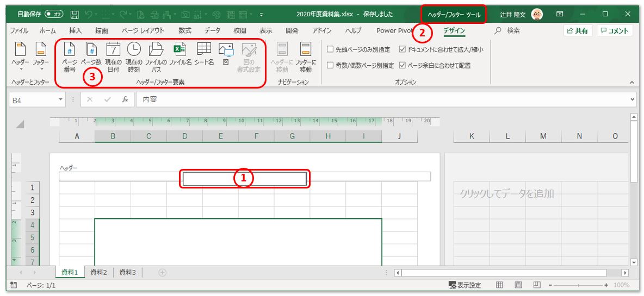This screenshot has width=644, height=296.
Task: Click Select All corner triangle
Action: 20,123
